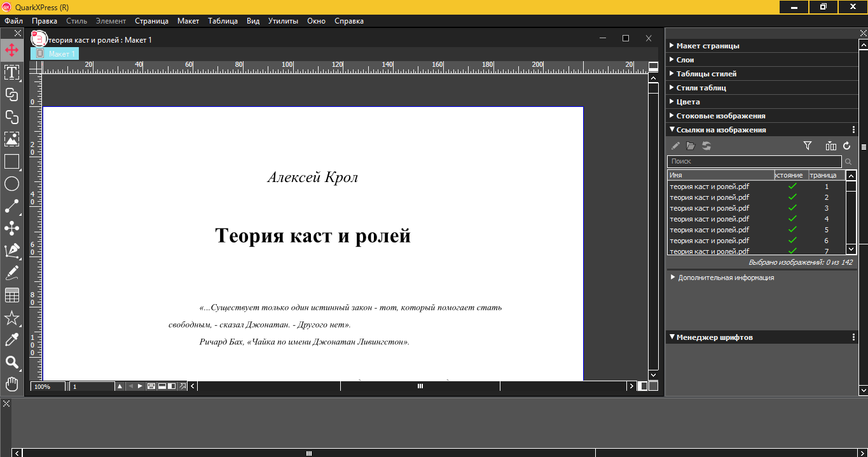Select the Oval Box tool

click(x=11, y=184)
